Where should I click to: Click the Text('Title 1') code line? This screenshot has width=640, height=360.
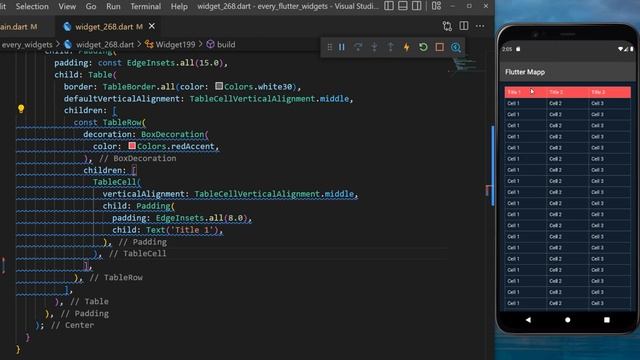pyautogui.click(x=184, y=230)
